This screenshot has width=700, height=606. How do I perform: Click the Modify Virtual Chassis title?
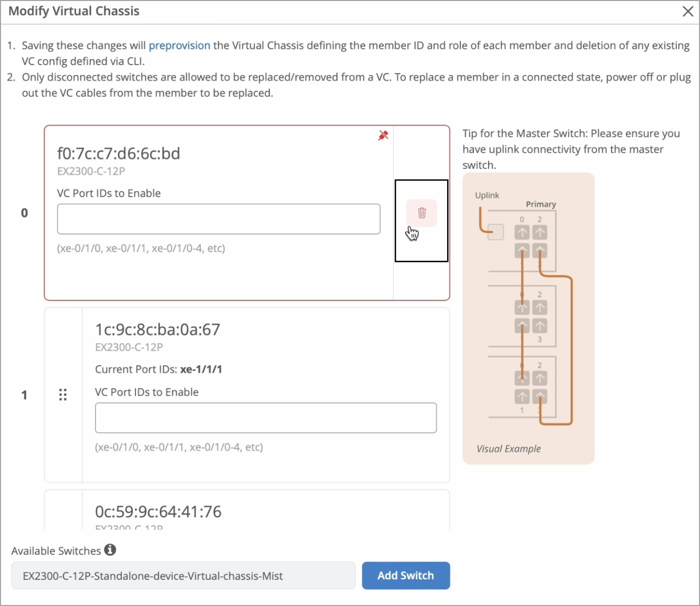[74, 11]
